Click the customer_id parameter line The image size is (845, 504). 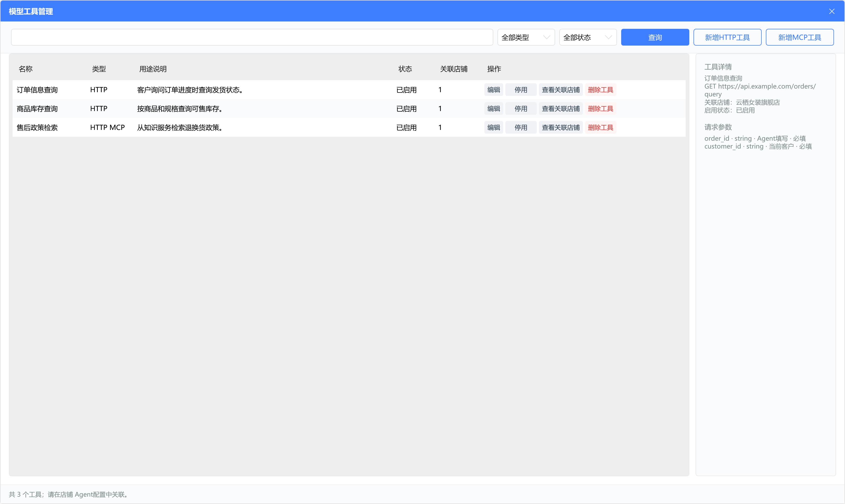pos(758,146)
